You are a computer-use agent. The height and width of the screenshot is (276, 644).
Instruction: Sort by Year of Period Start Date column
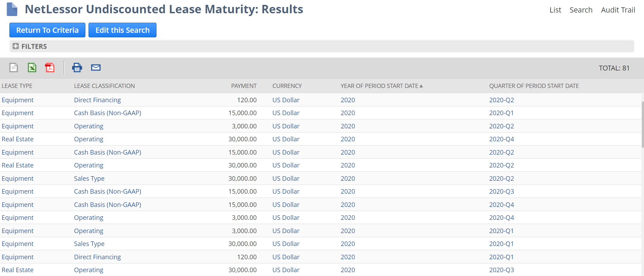pyautogui.click(x=379, y=86)
